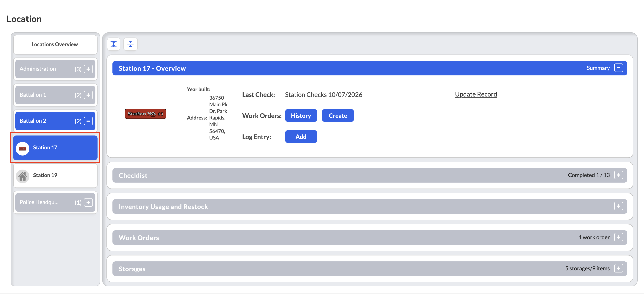Expand the Administration group plus icon
The image size is (644, 294).
click(88, 69)
